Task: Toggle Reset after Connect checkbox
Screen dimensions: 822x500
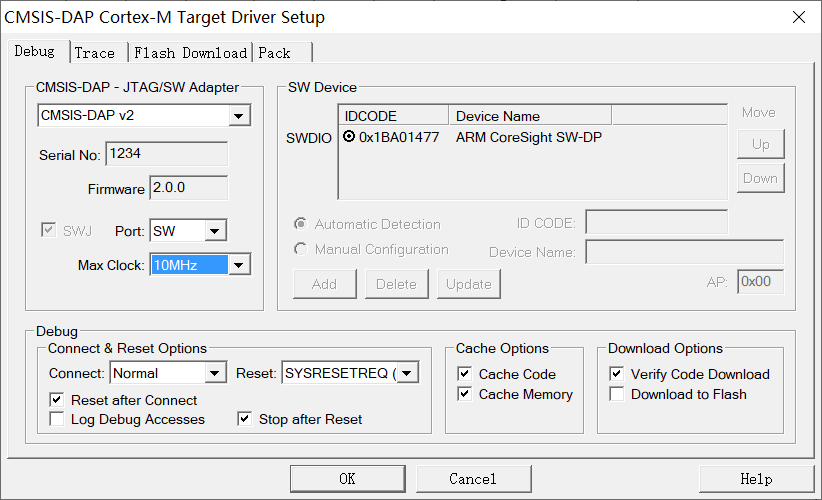Action: 57,400
